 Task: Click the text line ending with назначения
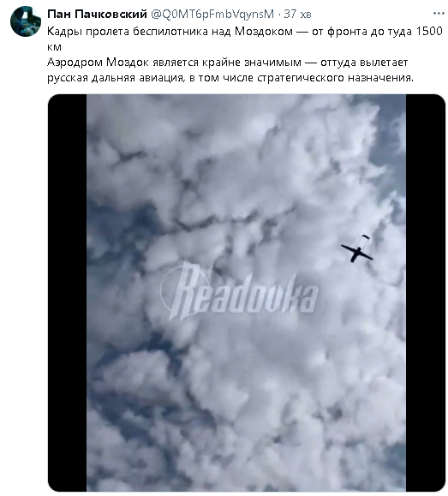(x=230, y=78)
